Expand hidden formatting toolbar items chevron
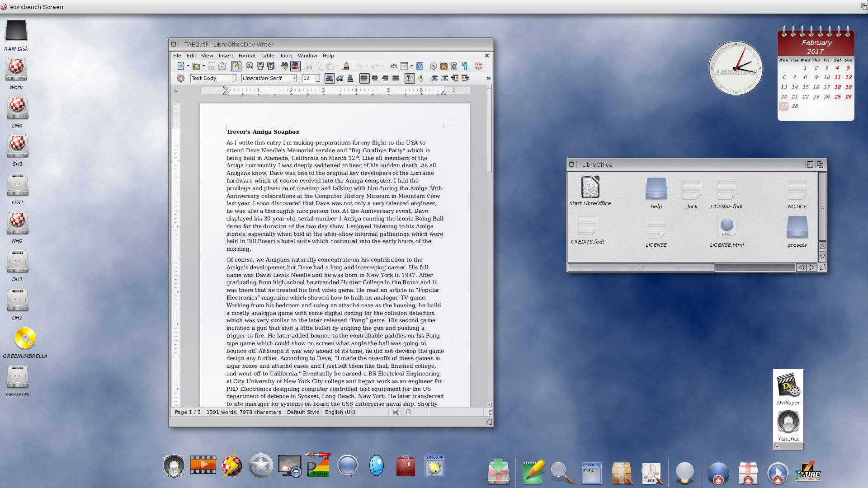 (x=488, y=79)
